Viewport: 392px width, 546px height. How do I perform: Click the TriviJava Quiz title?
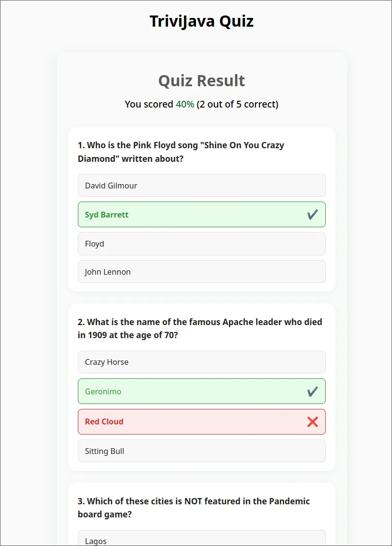201,21
